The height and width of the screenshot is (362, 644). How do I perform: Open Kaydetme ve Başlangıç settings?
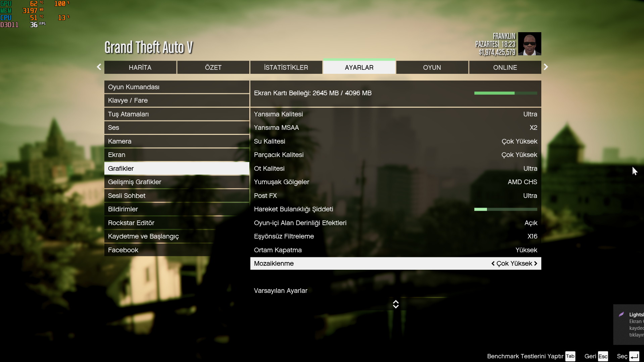177,236
